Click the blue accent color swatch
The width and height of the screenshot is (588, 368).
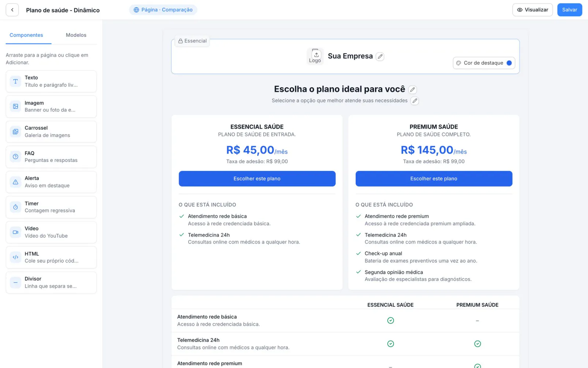(509, 63)
